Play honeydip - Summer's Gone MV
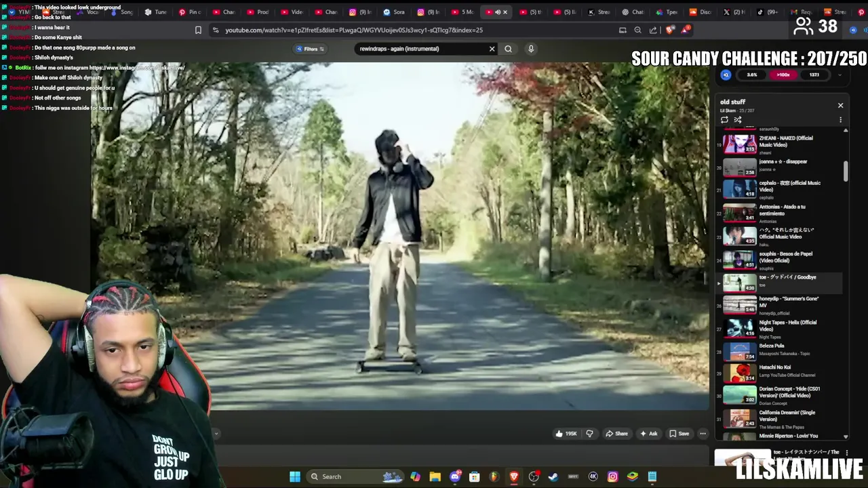Screen dimensions: 868x488 (780, 305)
